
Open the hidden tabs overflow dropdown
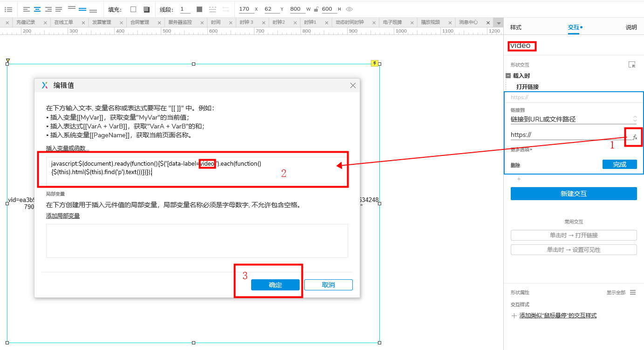(x=499, y=22)
